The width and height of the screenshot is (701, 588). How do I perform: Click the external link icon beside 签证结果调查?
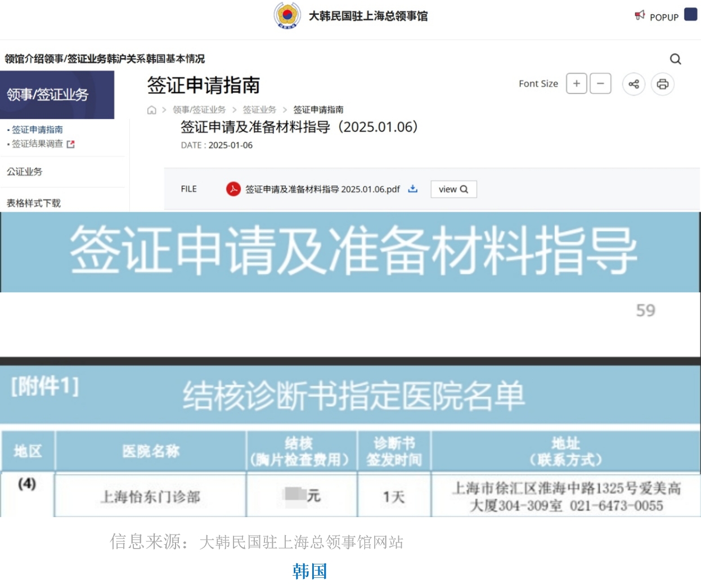pyautogui.click(x=70, y=144)
